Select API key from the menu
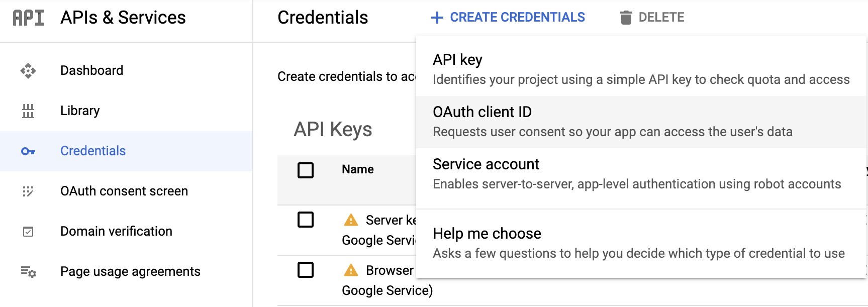The width and height of the screenshot is (868, 307). (456, 60)
